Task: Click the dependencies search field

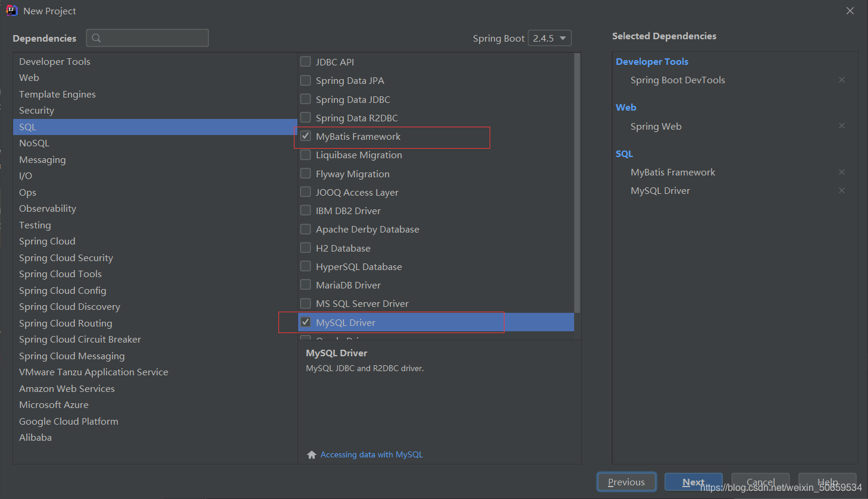Action: point(148,38)
